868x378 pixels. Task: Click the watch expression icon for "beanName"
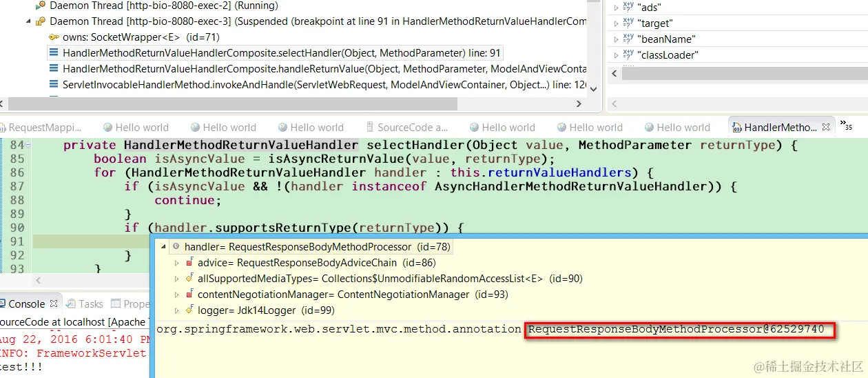tap(628, 39)
